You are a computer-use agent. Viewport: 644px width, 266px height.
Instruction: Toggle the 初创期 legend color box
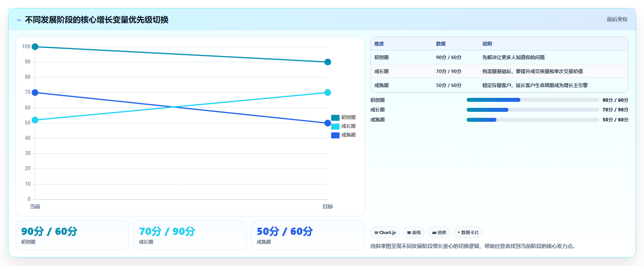pos(335,117)
